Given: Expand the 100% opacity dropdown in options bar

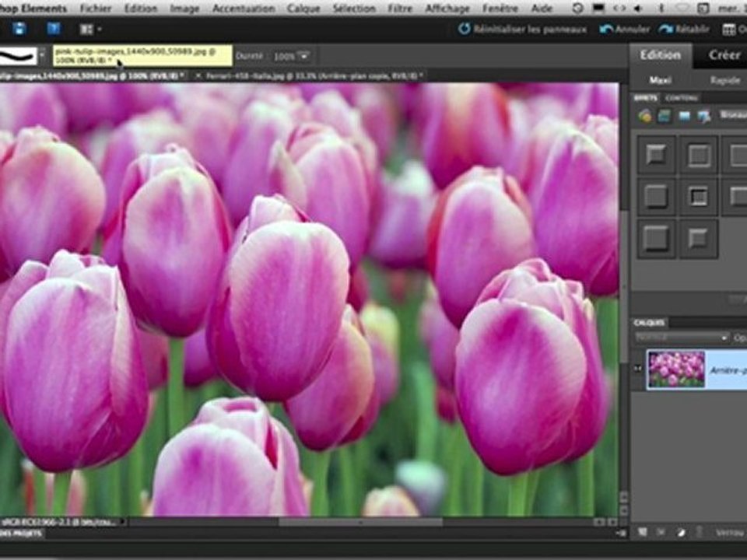Looking at the screenshot, I should coord(303,56).
